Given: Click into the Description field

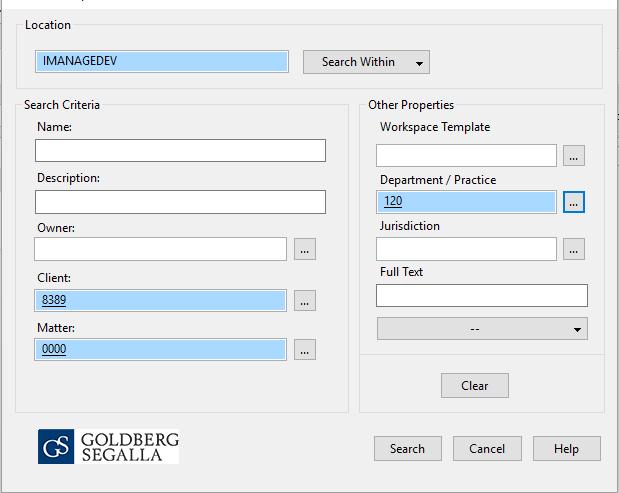Looking at the screenshot, I should [x=180, y=202].
